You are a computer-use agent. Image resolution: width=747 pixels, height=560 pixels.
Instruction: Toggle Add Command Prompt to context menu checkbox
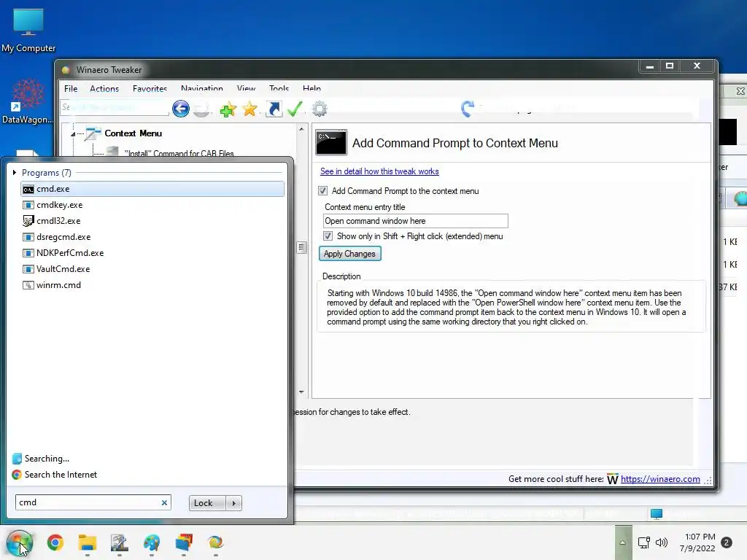coord(322,191)
